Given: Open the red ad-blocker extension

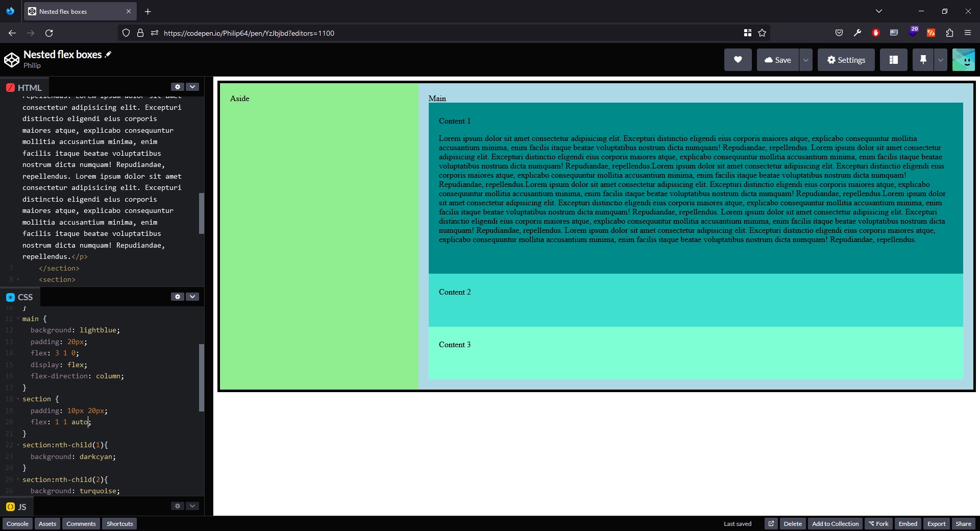Looking at the screenshot, I should pos(876,33).
